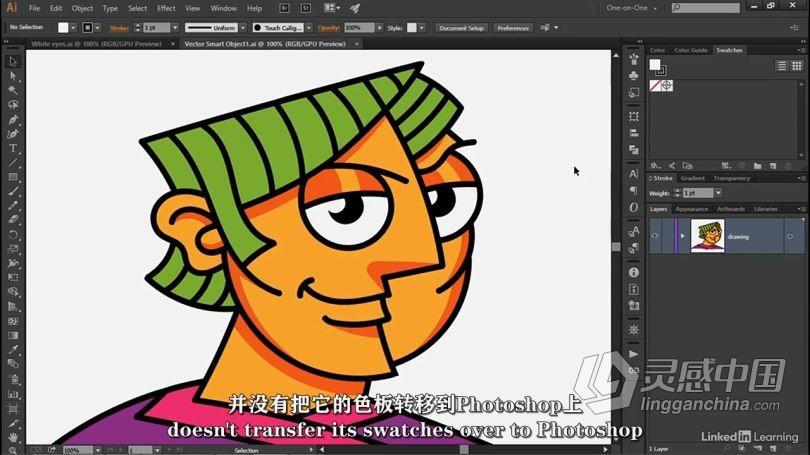Open the arrange documents dropdown

(332, 8)
